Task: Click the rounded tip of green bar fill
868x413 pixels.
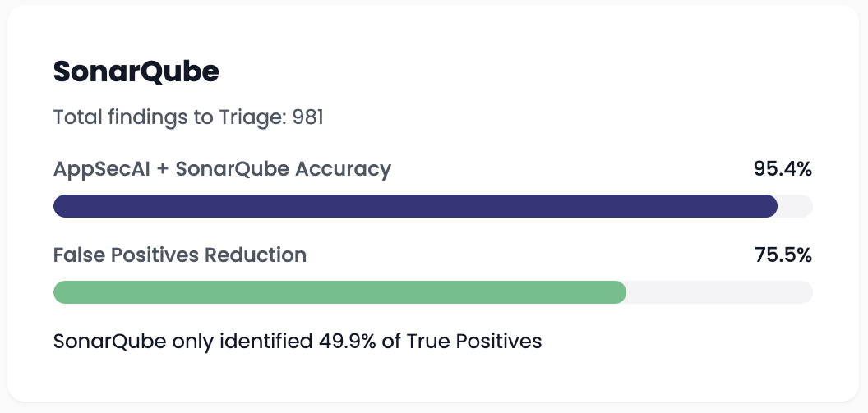Action: tap(619, 292)
